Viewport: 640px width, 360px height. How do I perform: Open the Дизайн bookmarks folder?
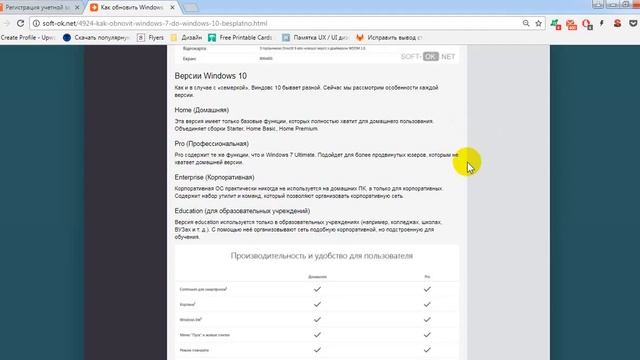click(186, 38)
